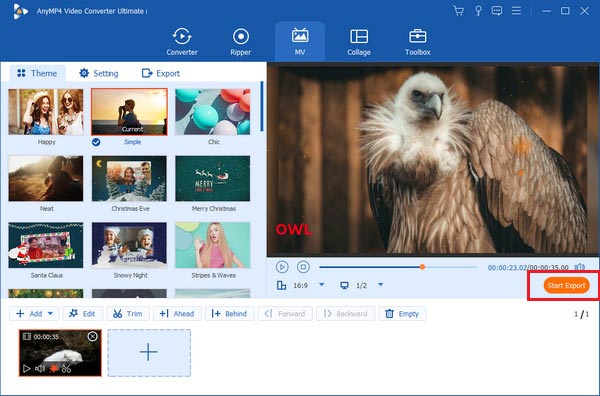Click the Edit button
Viewport: 600px width, 396px height.
[x=82, y=314]
